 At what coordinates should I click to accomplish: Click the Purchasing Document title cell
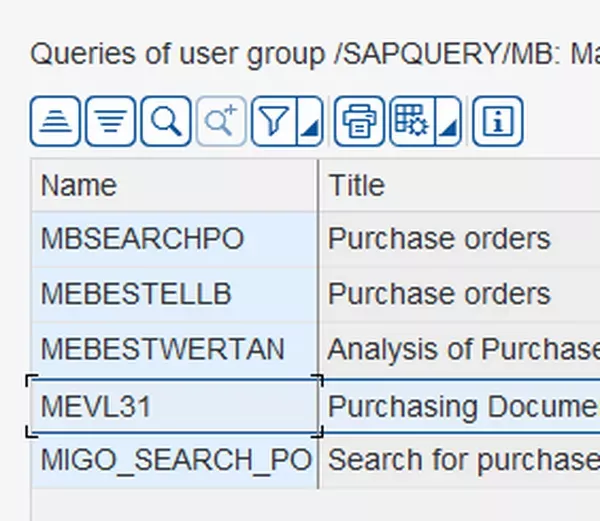tap(460, 406)
